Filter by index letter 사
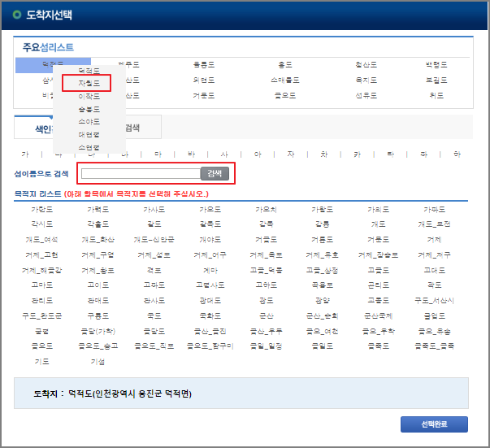This screenshot has width=490, height=448. tap(224, 154)
